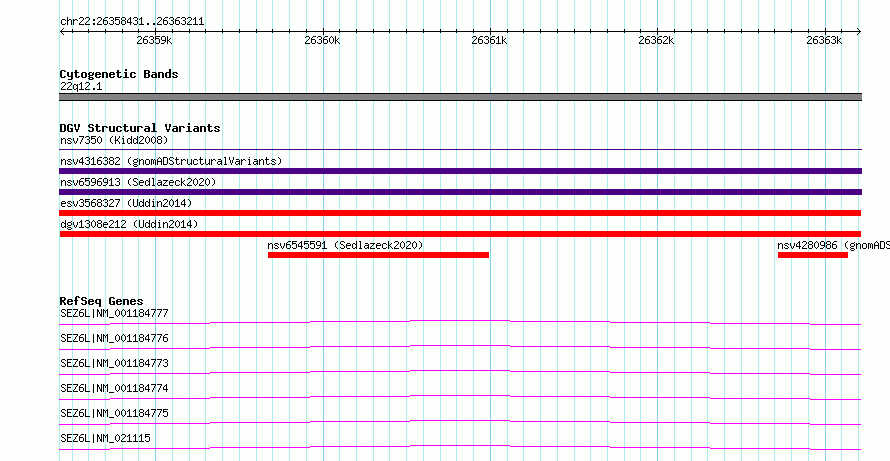Screen dimensions: 890x461
Task: Open transcript SEZ6L|NM_001184774 label
Action: 114,388
